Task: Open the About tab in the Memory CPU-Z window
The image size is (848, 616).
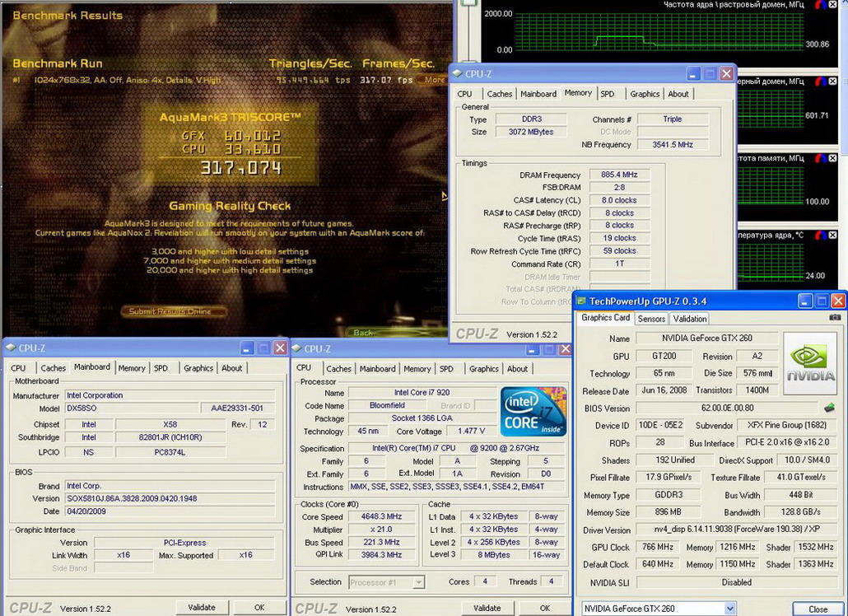Action: pyautogui.click(x=678, y=94)
